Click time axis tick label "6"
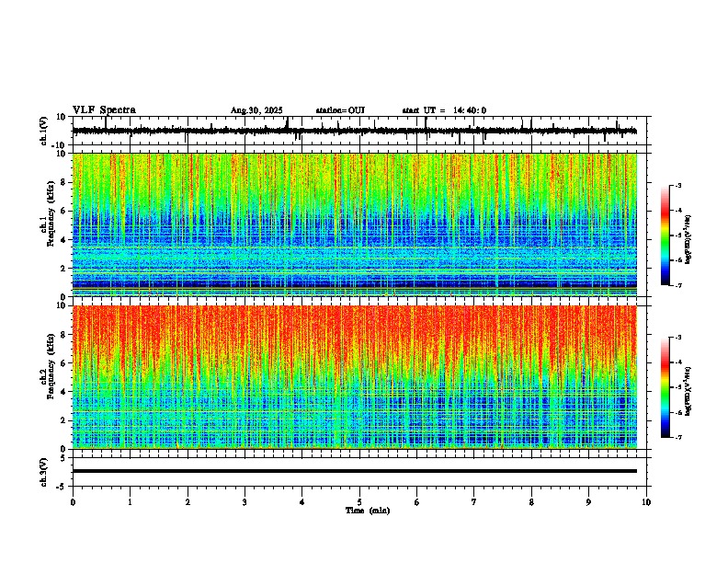Image resolution: width=728 pixels, height=563 pixels. (x=417, y=502)
